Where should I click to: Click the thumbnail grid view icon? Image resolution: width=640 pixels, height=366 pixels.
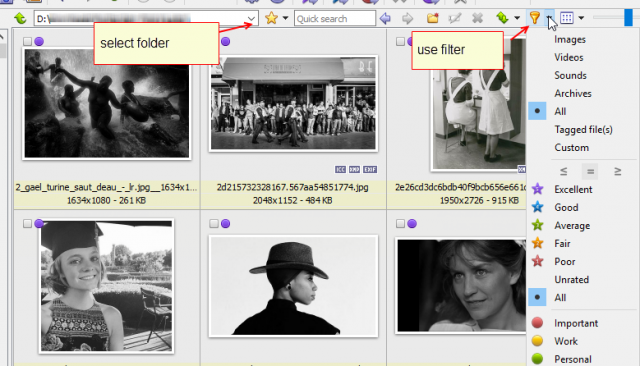pos(567,18)
